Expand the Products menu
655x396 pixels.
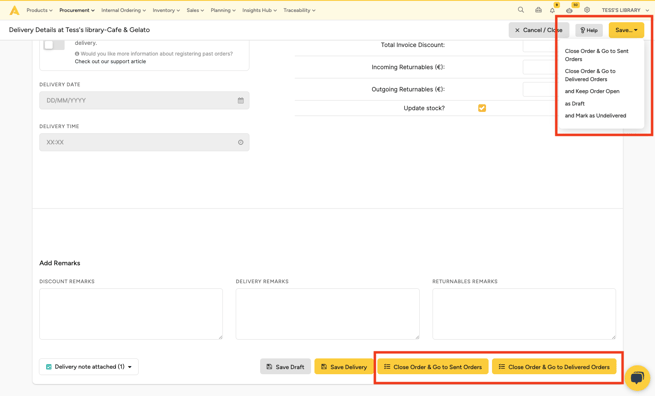(x=39, y=10)
